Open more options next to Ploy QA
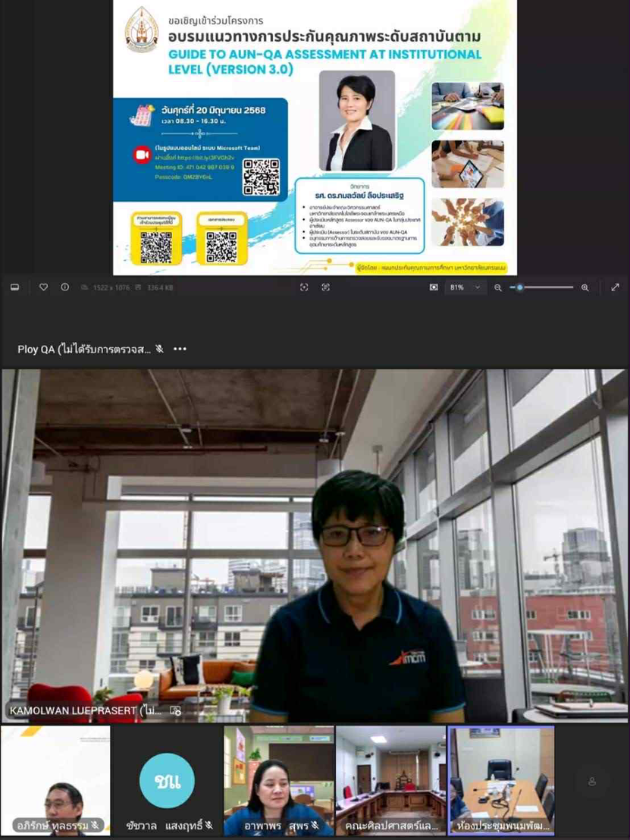Viewport: 630px width, 840px height. click(180, 349)
